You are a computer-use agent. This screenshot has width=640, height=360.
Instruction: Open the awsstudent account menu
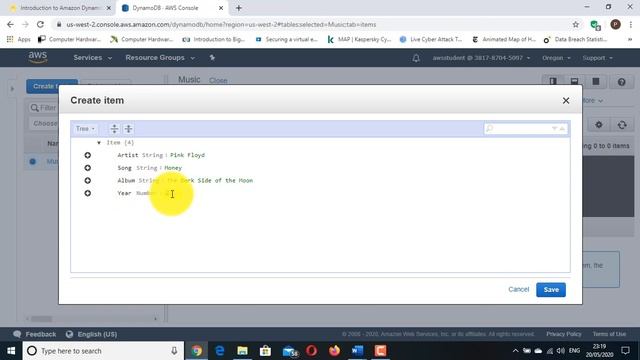481,58
